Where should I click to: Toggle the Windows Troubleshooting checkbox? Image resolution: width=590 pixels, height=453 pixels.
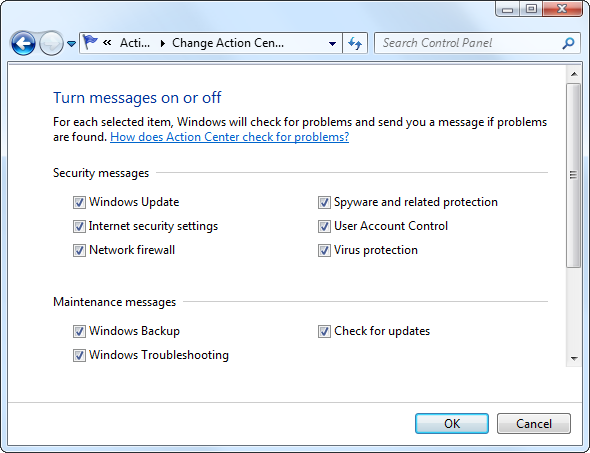pyautogui.click(x=79, y=356)
